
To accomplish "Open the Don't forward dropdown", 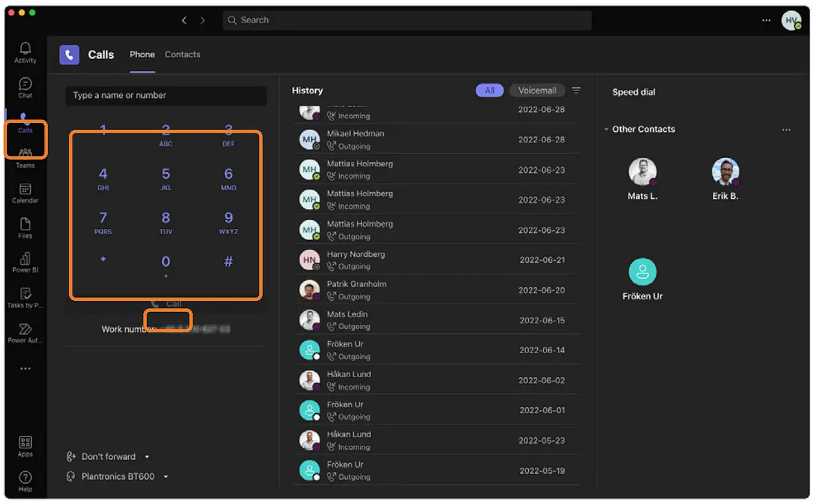I will (x=109, y=457).
